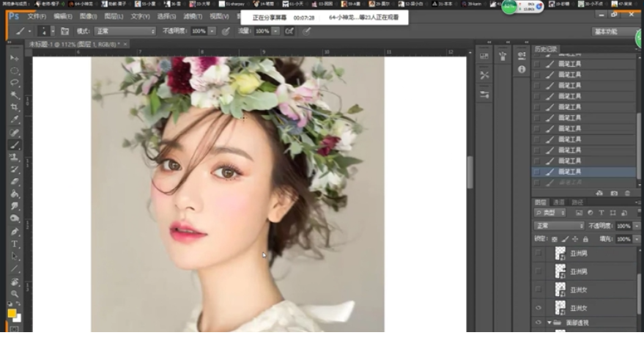Open the layer filter 类型 dropdown
The width and height of the screenshot is (644, 349).
(x=550, y=213)
